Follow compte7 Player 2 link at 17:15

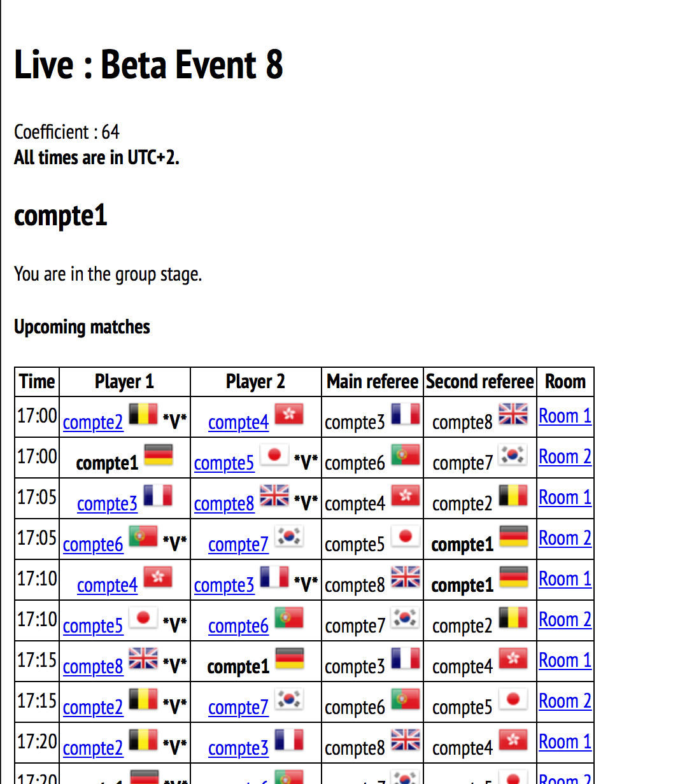[x=238, y=708]
